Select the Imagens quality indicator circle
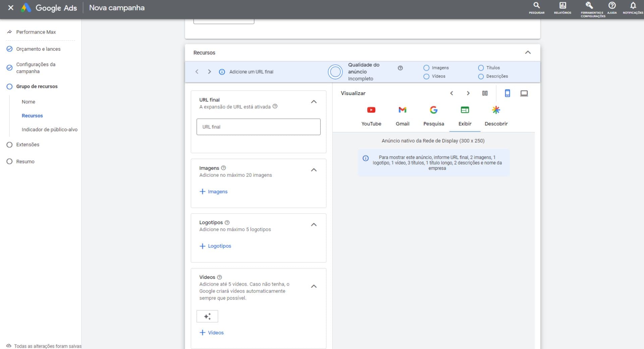This screenshot has width=644, height=349. tap(426, 68)
